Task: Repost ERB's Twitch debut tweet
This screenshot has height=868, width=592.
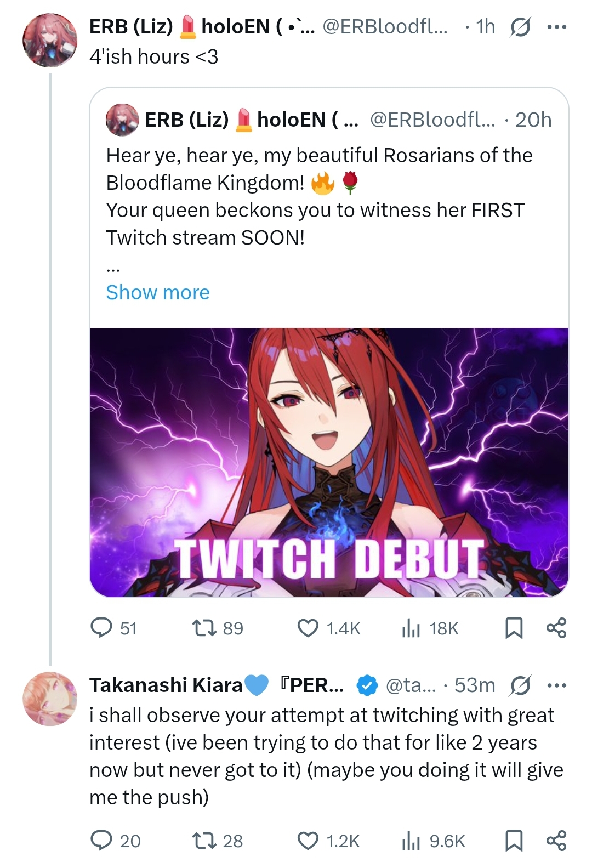Action: click(204, 628)
